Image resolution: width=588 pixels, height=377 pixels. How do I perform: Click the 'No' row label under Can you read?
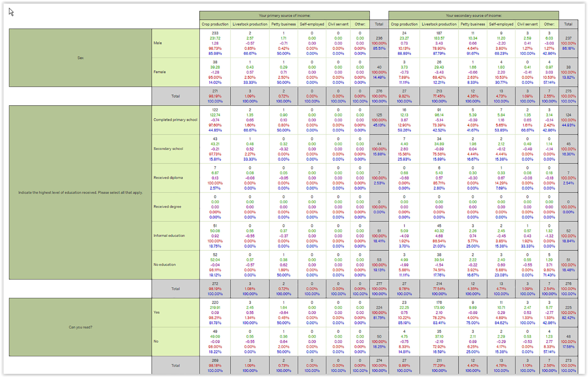[x=176, y=341]
